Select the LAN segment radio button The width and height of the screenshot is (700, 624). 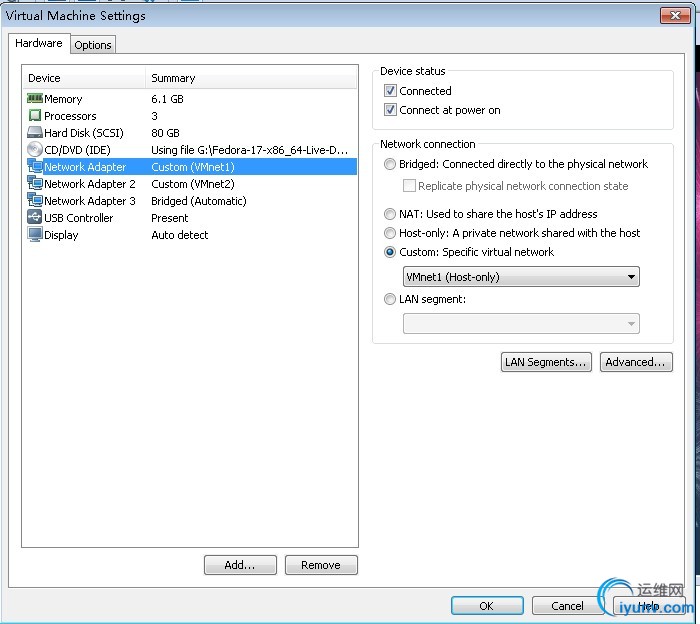pyautogui.click(x=390, y=299)
